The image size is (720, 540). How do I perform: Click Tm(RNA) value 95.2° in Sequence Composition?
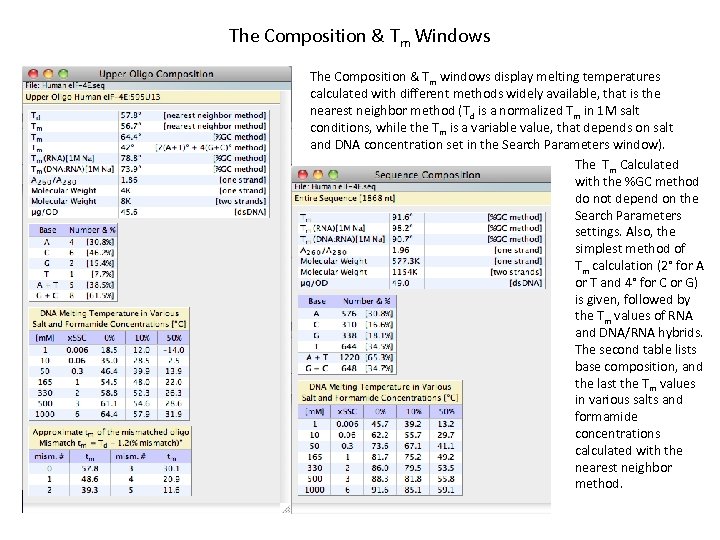click(x=402, y=228)
